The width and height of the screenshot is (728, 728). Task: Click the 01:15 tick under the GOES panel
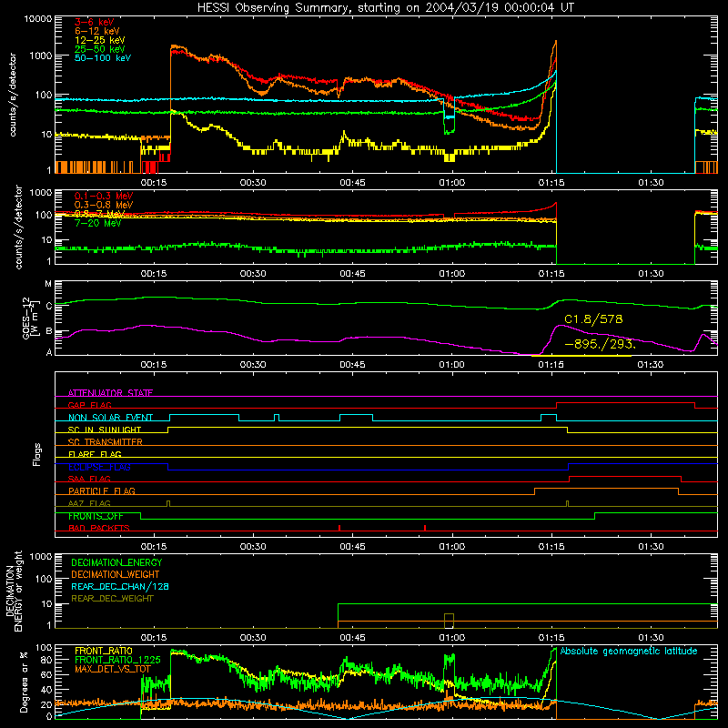click(551, 365)
